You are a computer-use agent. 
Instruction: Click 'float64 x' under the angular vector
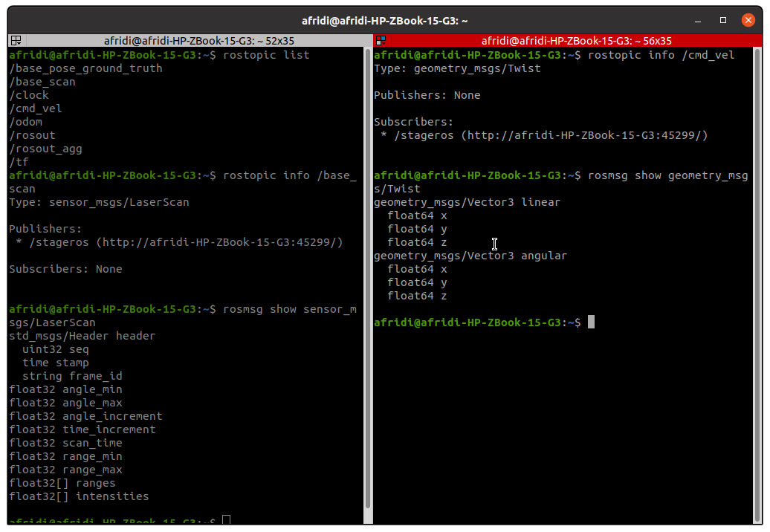tap(417, 268)
